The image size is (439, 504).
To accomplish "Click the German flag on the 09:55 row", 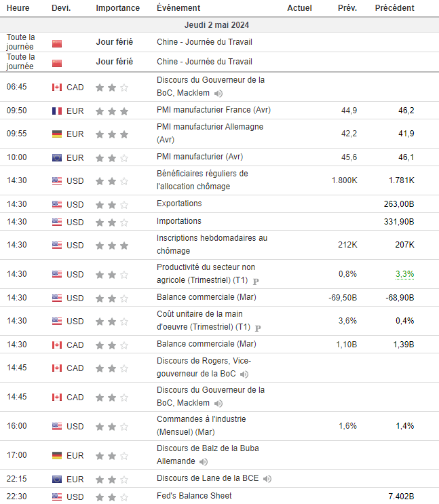I will [57, 134].
